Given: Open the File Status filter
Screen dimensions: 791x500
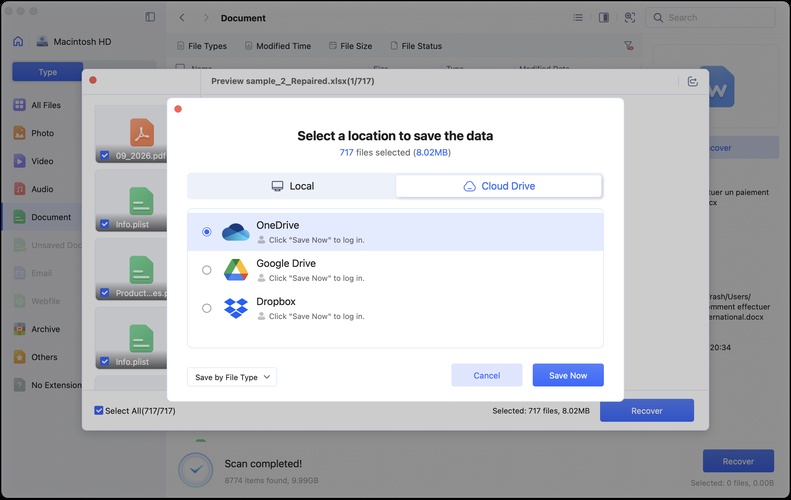Looking at the screenshot, I should (416, 46).
